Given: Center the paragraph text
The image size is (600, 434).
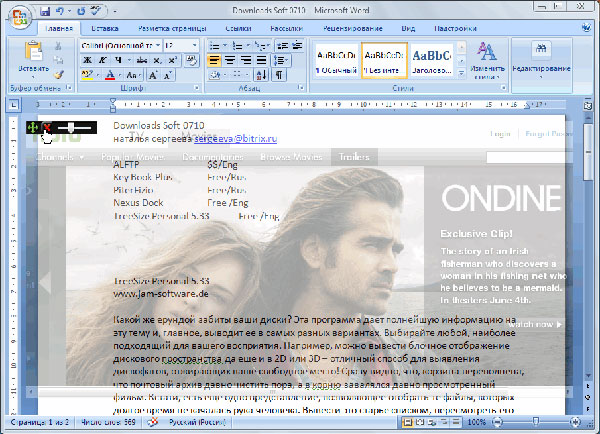Looking at the screenshot, I should click(x=230, y=60).
